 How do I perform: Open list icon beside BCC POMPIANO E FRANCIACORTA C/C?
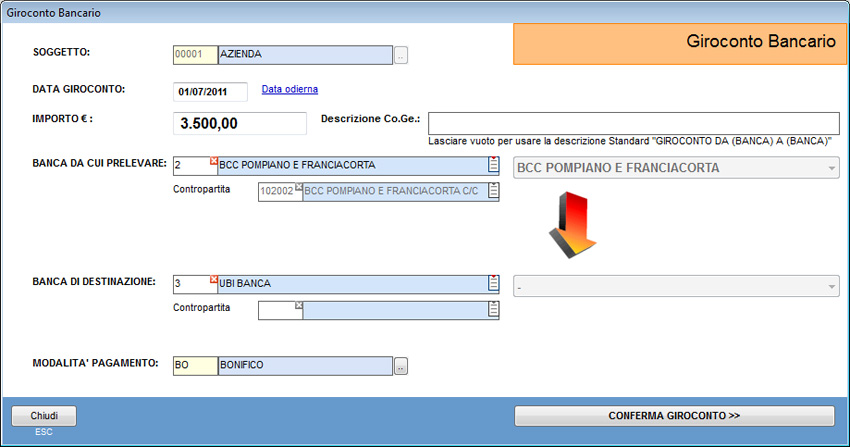point(493,192)
